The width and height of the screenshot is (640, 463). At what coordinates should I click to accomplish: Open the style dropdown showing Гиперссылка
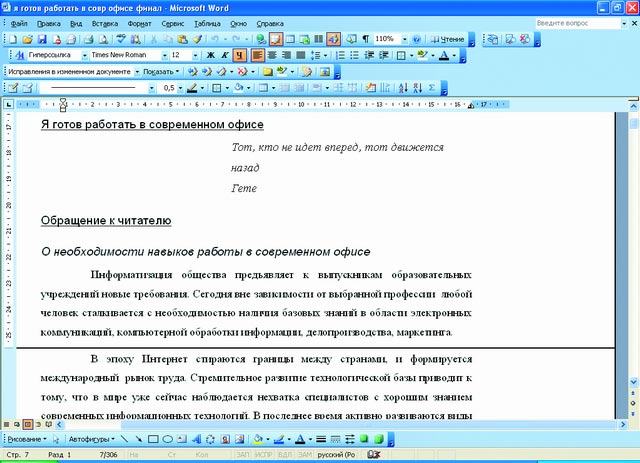84,55
